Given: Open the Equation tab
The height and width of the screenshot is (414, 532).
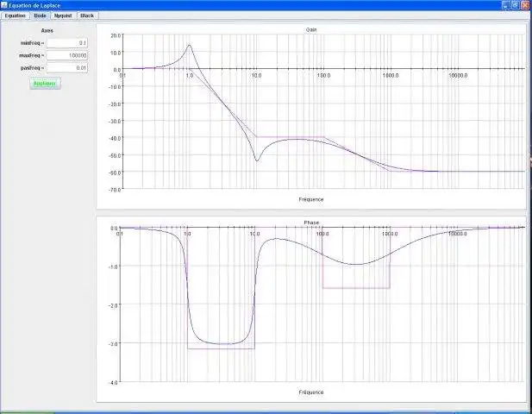Looking at the screenshot, I should click(x=16, y=16).
